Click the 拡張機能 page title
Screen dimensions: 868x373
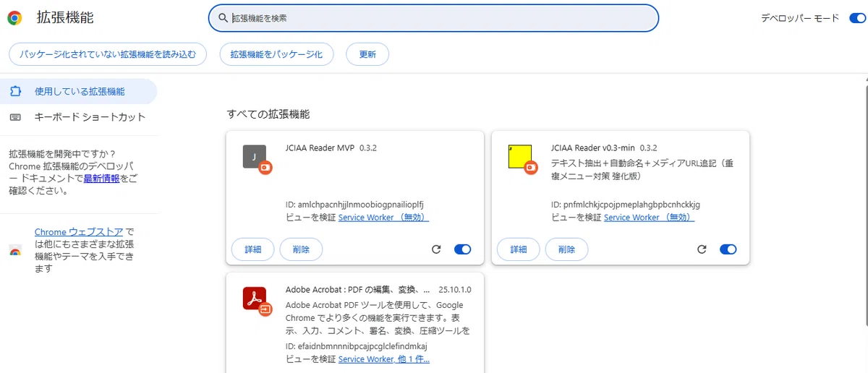[x=65, y=18]
